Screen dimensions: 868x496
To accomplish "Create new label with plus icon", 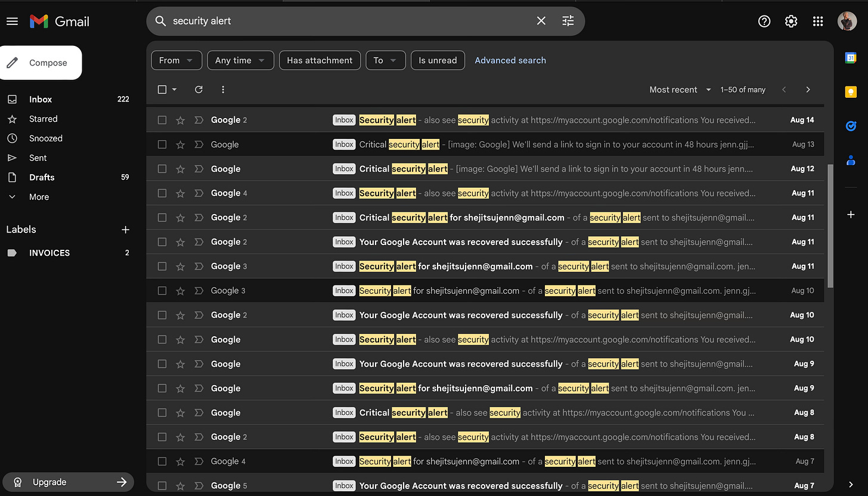I will pyautogui.click(x=125, y=230).
